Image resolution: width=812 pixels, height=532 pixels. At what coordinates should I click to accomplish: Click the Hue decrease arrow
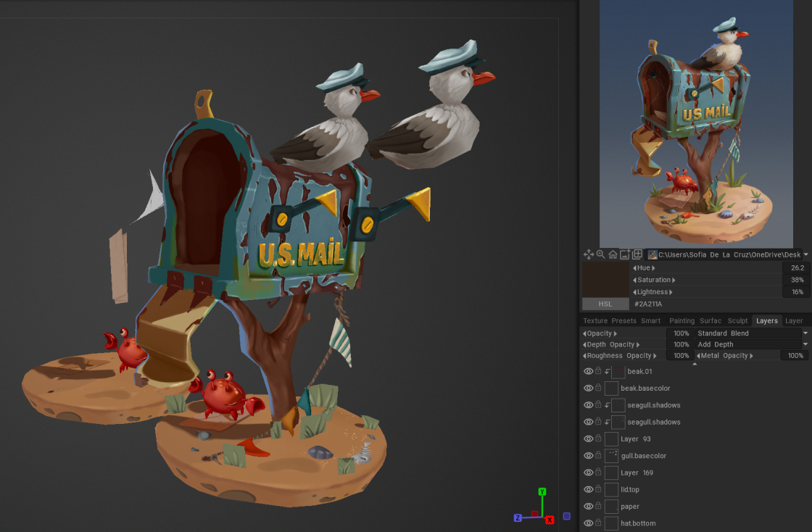pos(634,268)
